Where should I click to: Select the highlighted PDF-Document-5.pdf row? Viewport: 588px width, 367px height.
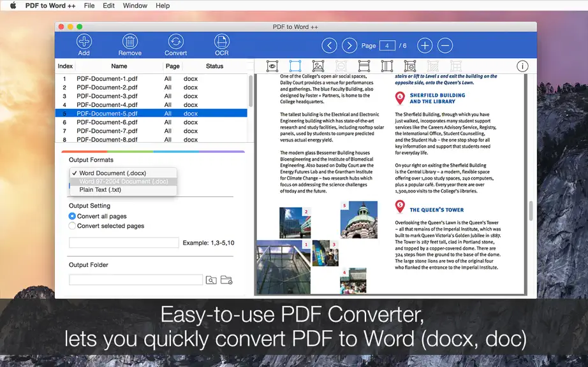pyautogui.click(x=151, y=113)
